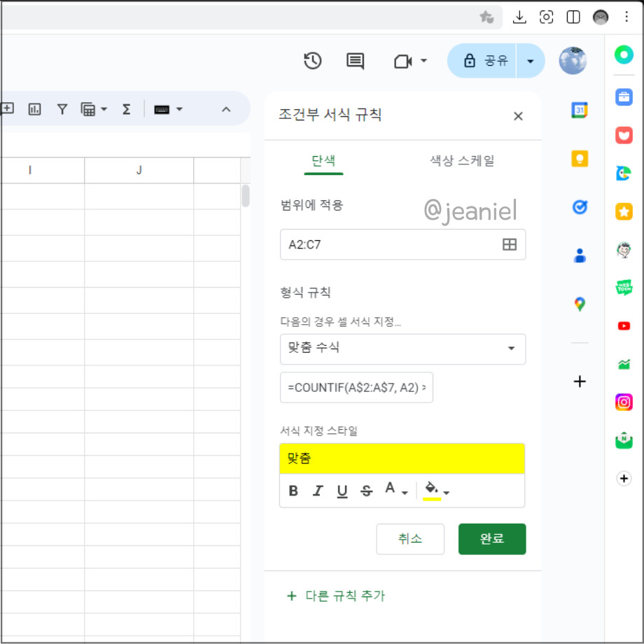
Task: Click the COUNTIF formula input field
Action: coord(356,388)
